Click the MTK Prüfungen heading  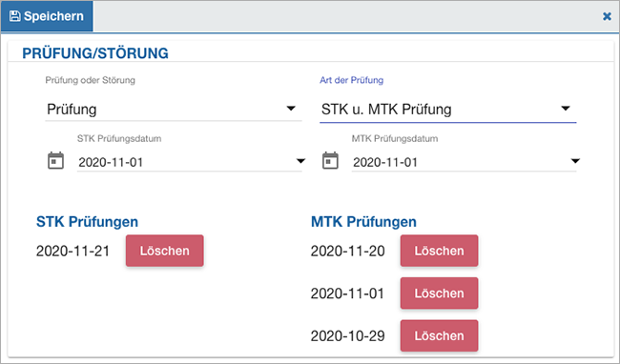(x=363, y=222)
